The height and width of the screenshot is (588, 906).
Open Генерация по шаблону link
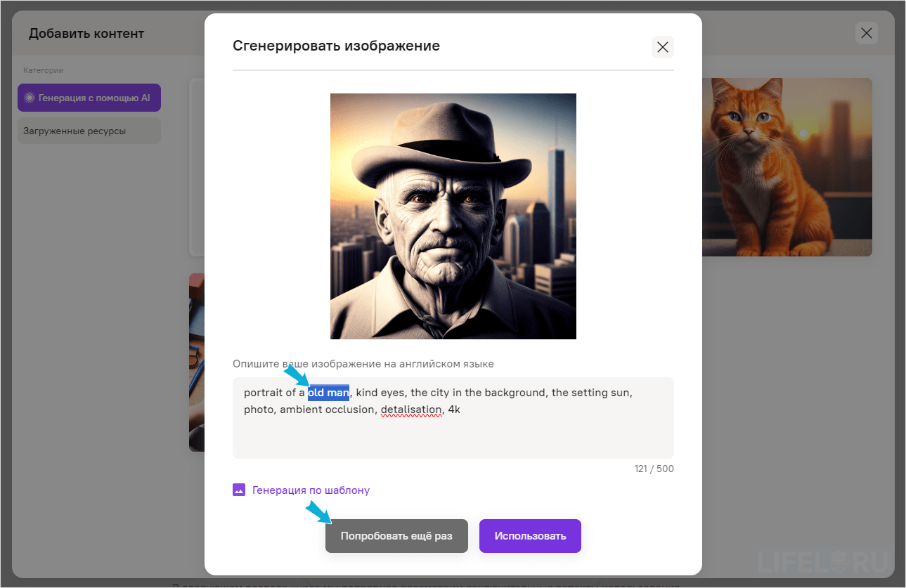point(311,490)
